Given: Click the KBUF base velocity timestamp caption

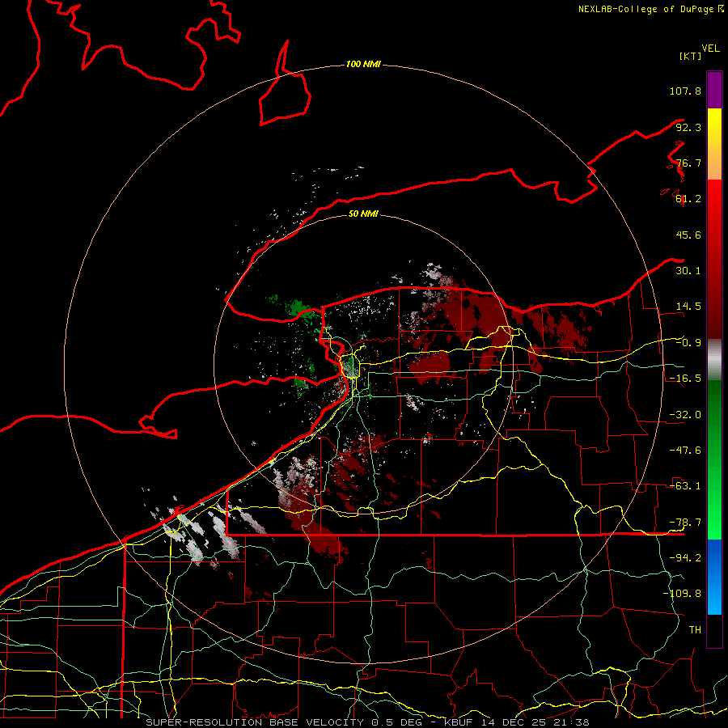Looking at the screenshot, I should tap(368, 722).
